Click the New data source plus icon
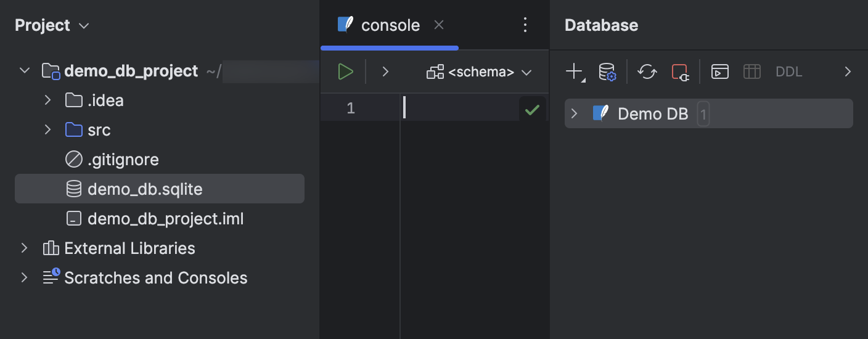This screenshot has width=868, height=339. point(574,72)
